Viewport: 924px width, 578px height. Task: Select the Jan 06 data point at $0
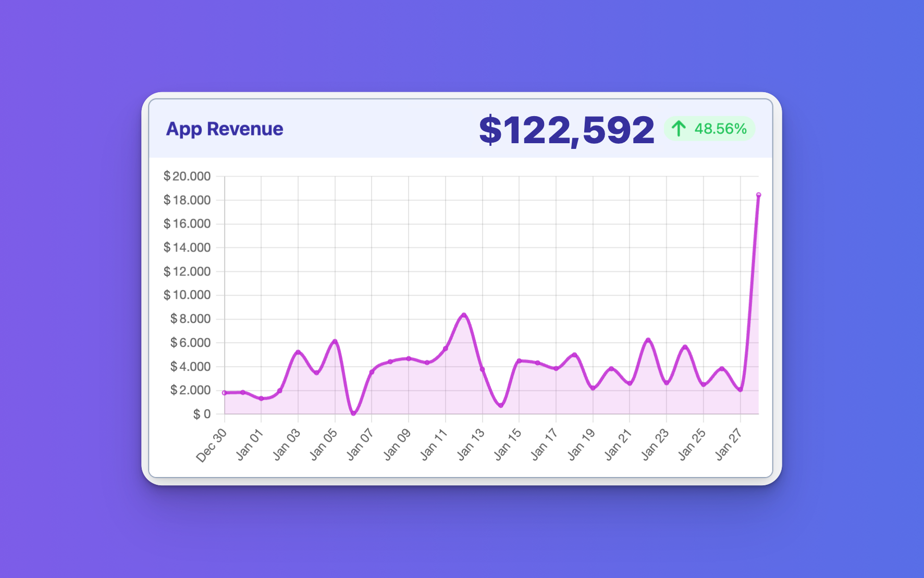pos(353,413)
